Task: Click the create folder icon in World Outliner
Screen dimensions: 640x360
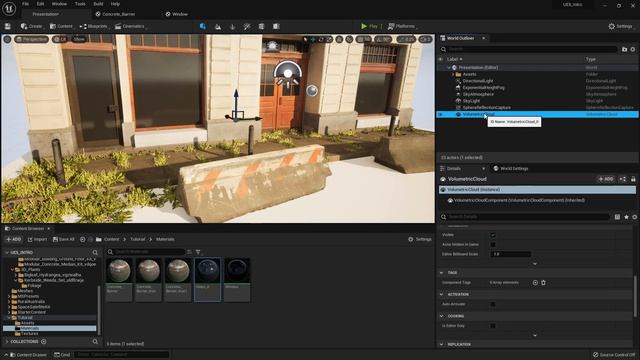Action: (624, 49)
